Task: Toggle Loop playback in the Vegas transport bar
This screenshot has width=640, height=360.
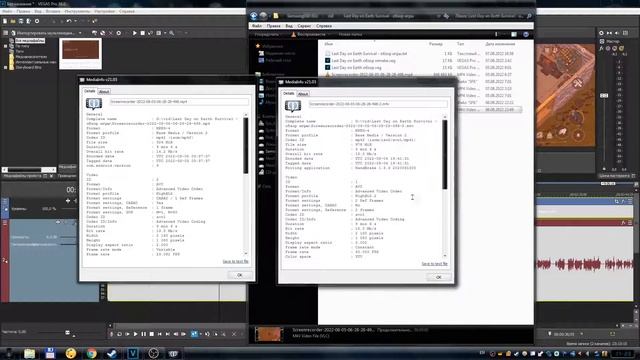Action: pyautogui.click(x=120, y=334)
